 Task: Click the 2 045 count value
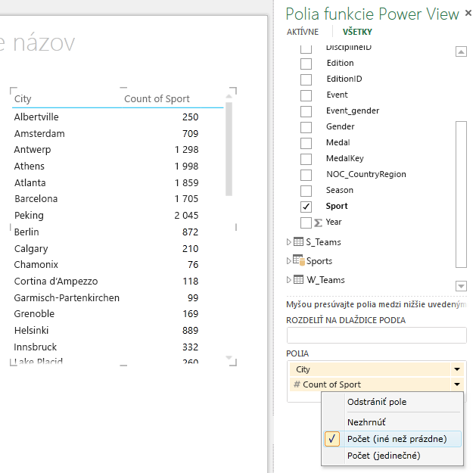pos(186,216)
